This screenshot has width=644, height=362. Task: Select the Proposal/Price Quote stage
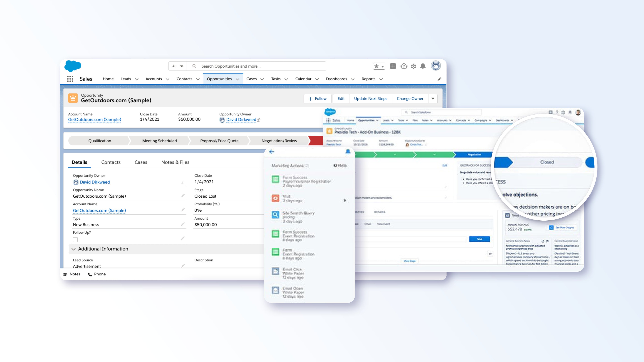[219, 141]
